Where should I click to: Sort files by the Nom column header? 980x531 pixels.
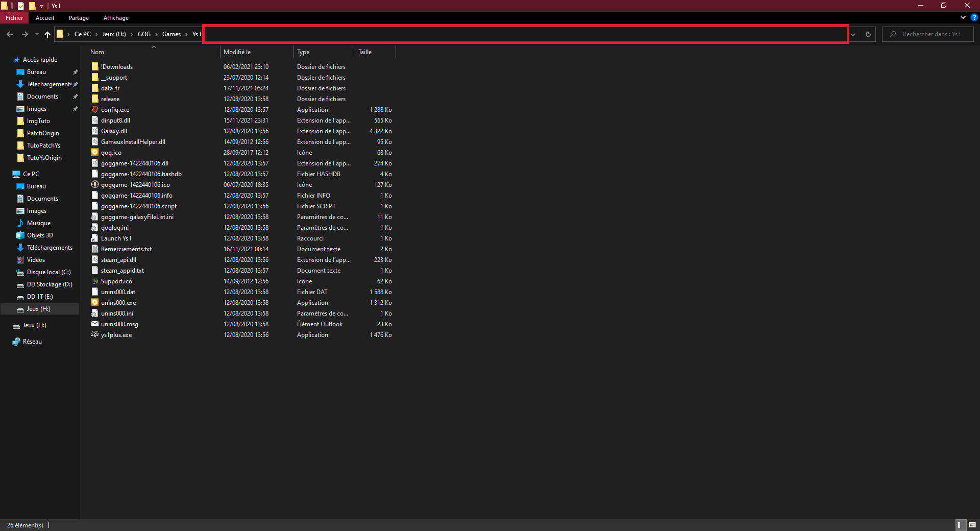pyautogui.click(x=97, y=52)
